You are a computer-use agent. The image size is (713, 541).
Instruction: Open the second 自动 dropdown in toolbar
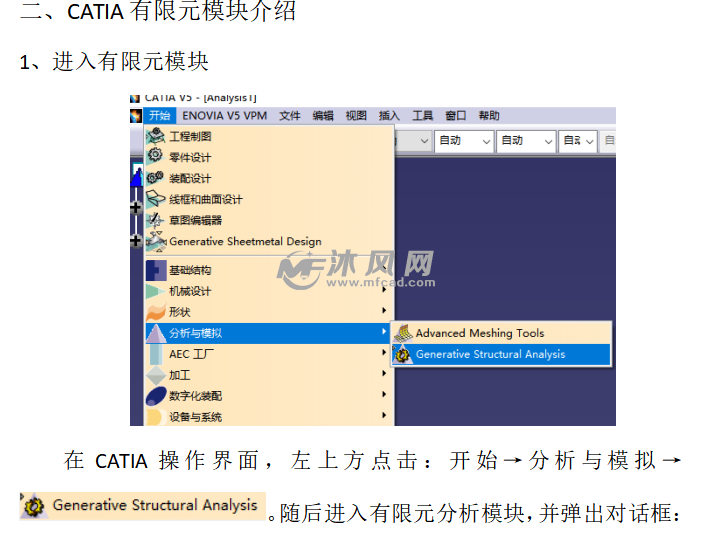point(526,141)
